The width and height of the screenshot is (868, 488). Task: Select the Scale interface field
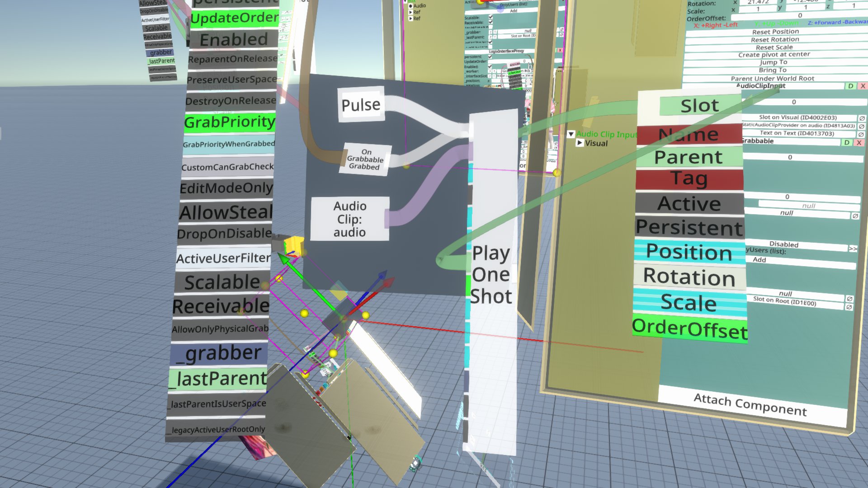(x=689, y=303)
